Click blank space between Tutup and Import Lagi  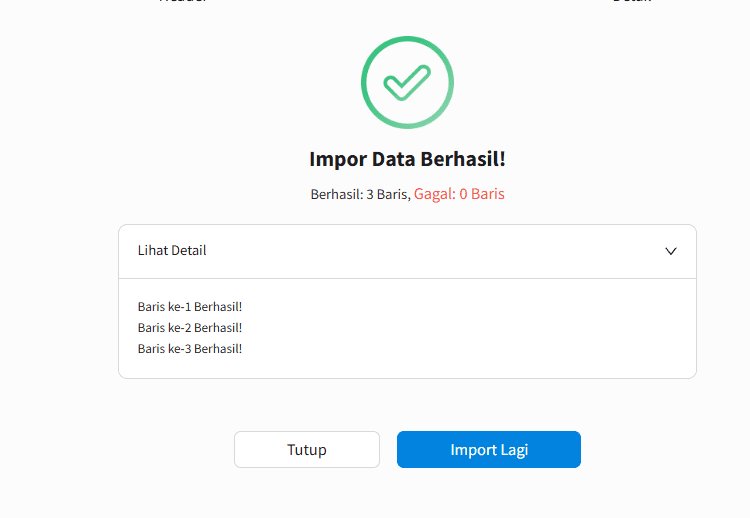pyautogui.click(x=388, y=450)
